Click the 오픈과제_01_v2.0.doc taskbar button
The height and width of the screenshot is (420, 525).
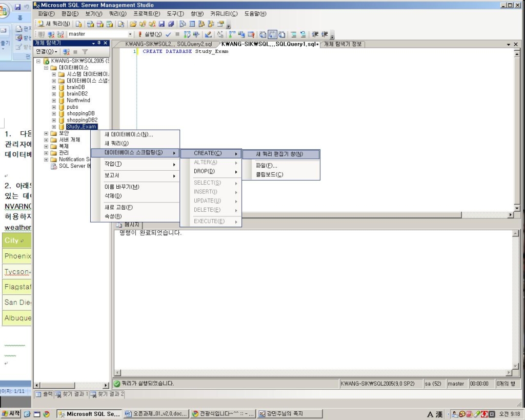[x=156, y=414]
